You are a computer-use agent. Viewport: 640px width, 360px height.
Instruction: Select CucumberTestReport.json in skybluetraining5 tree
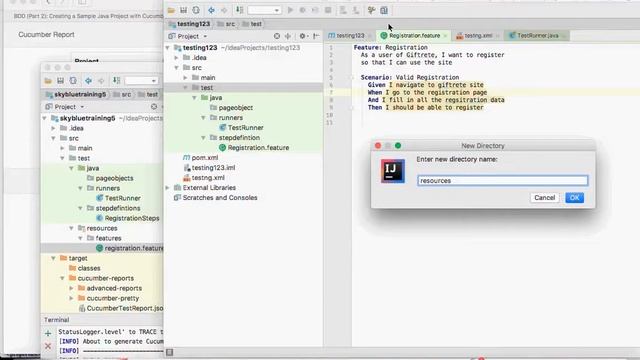click(x=121, y=308)
